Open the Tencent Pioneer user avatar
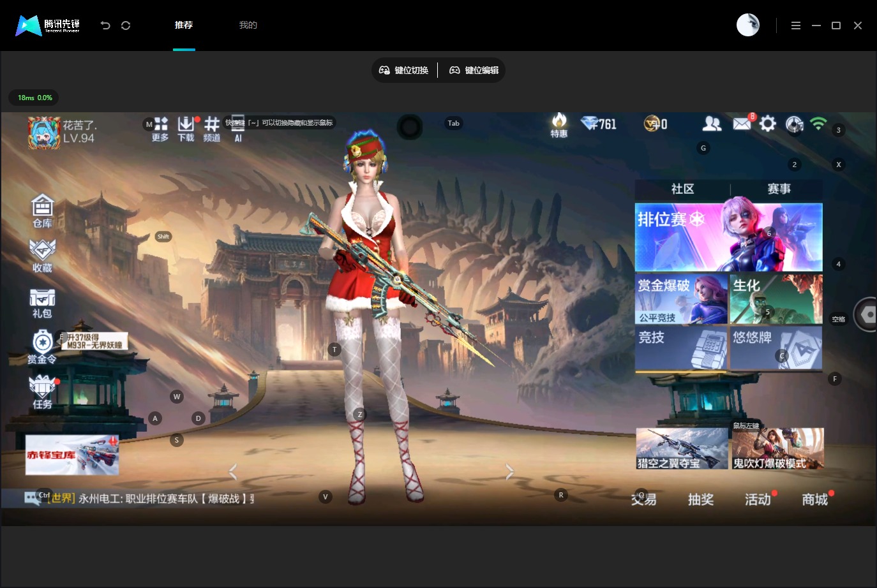This screenshot has height=588, width=877. [x=748, y=25]
